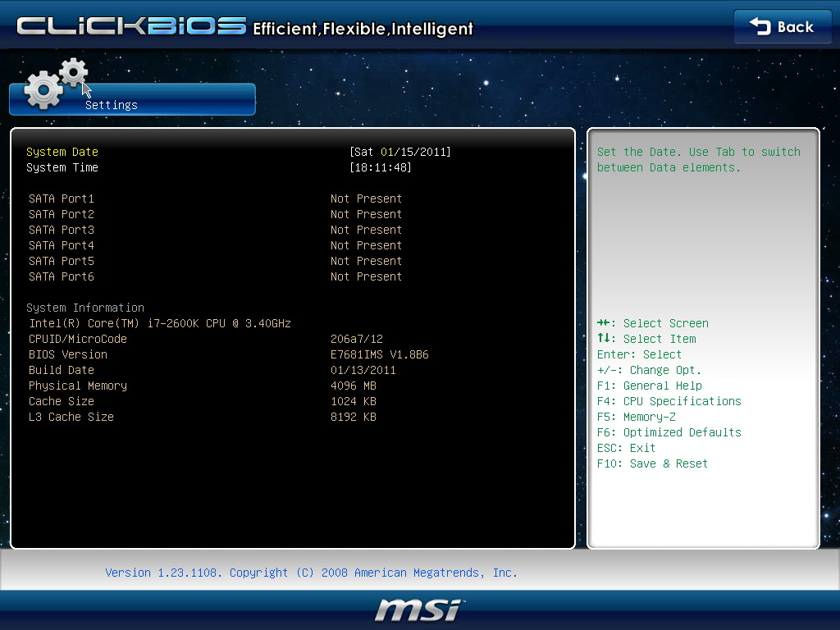The width and height of the screenshot is (840, 630).
Task: Click the MSI logo at bottom
Action: click(x=419, y=609)
